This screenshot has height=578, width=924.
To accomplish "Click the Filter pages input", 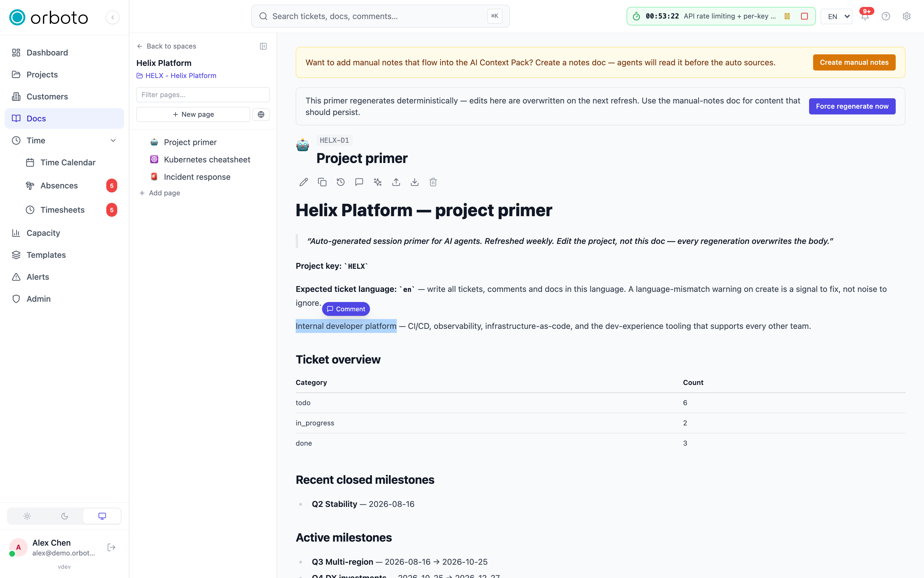I will pyautogui.click(x=203, y=95).
